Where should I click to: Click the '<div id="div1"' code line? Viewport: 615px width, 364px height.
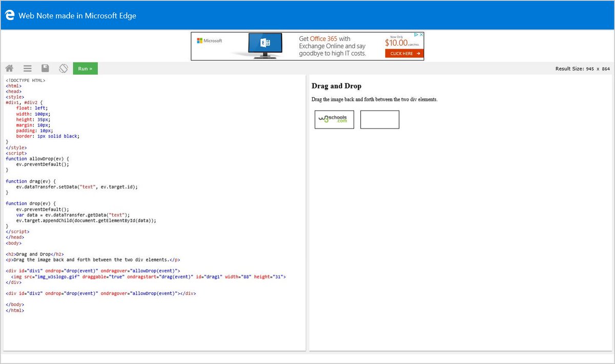pyautogui.click(x=93, y=270)
